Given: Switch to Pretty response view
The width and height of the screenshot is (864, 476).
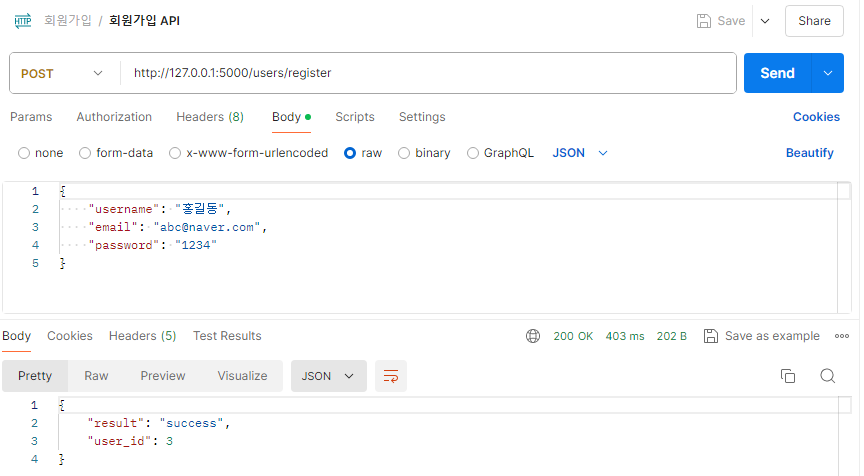Looking at the screenshot, I should pyautogui.click(x=35, y=376).
